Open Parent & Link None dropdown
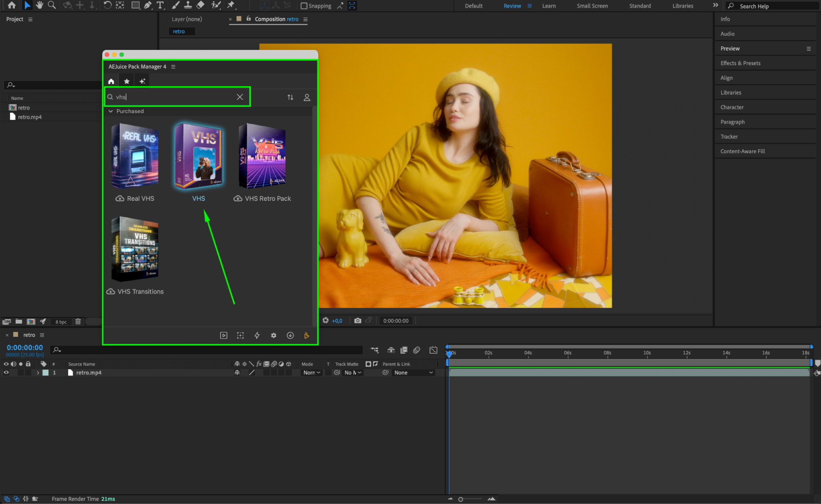The width and height of the screenshot is (821, 504). 413,373
